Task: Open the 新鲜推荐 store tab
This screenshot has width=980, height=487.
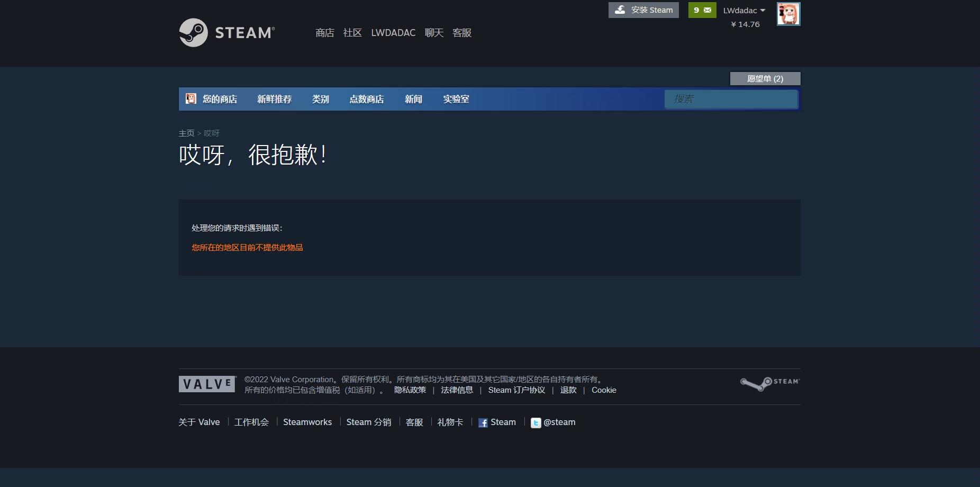Action: point(274,99)
